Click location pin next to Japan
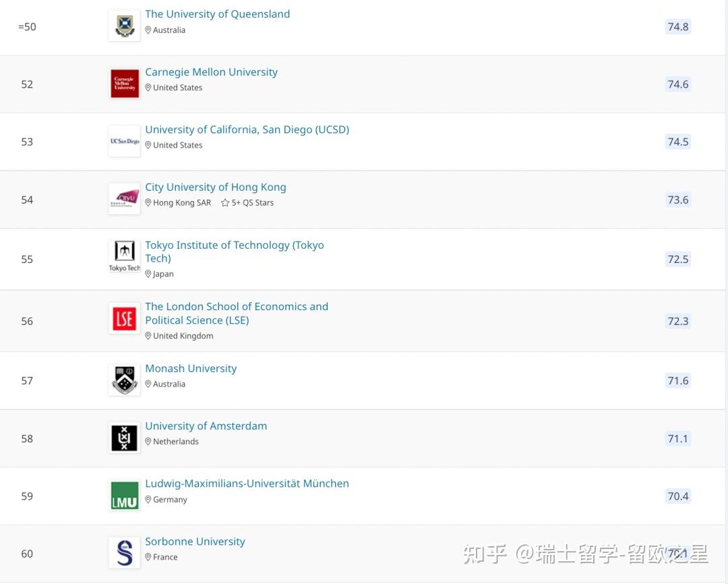Viewport: 728px width, 584px height. 148,274
